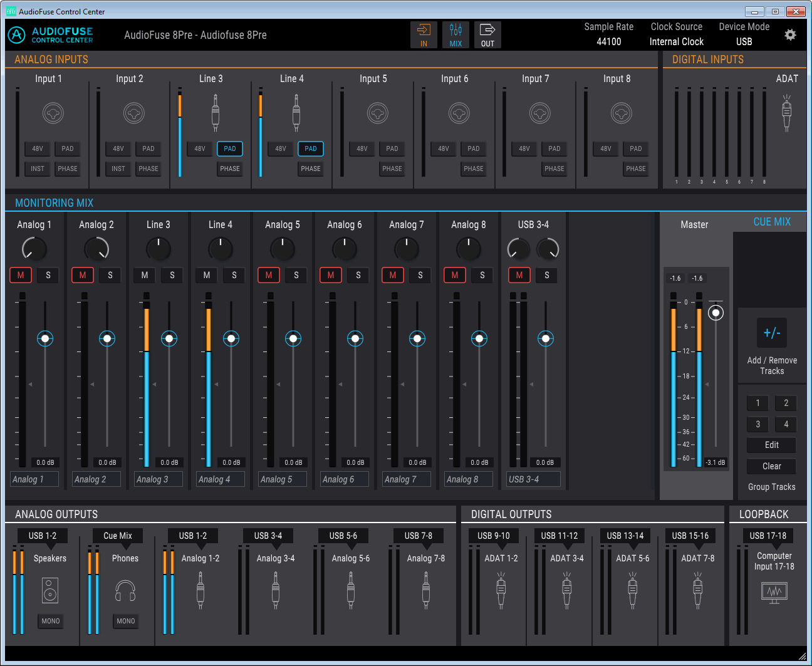
Task: Open the Loopback source dropdown USB 17-18
Action: (x=768, y=536)
